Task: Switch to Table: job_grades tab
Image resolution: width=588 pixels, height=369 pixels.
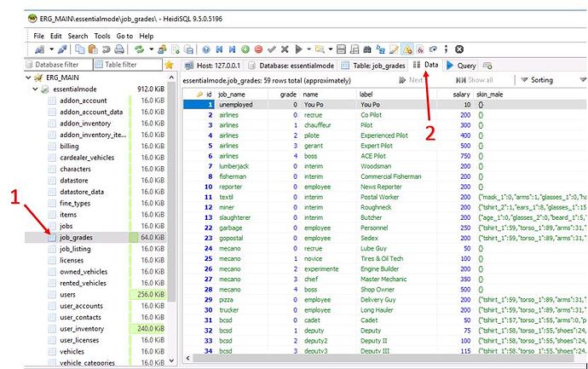Action: 373,66
